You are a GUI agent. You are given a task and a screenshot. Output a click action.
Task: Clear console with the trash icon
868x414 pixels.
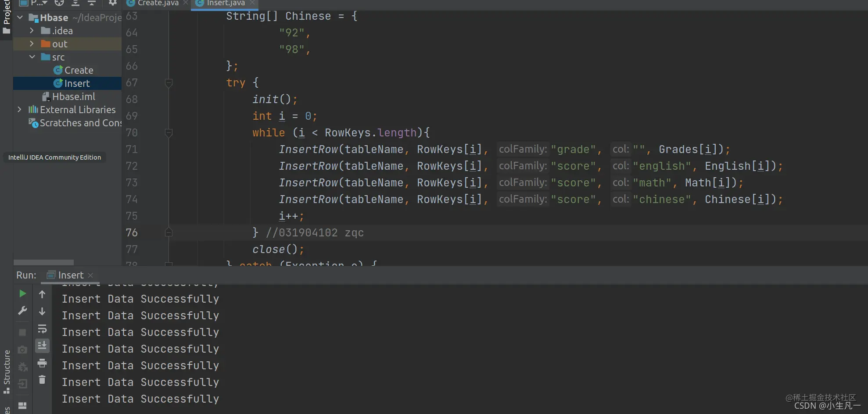42,380
